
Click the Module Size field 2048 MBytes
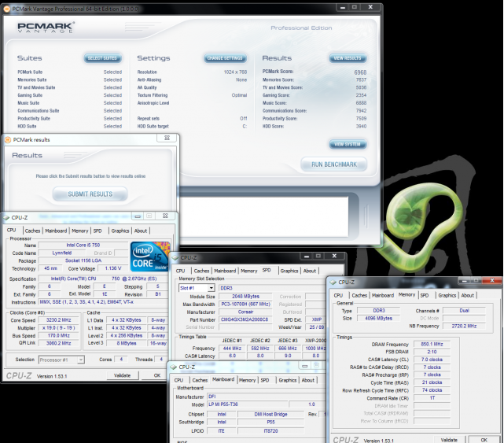(245, 297)
